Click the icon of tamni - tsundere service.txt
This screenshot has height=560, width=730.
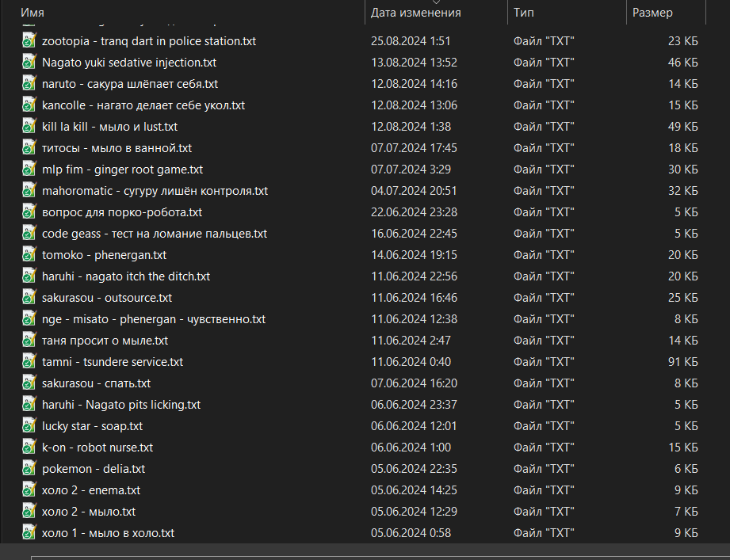29,361
